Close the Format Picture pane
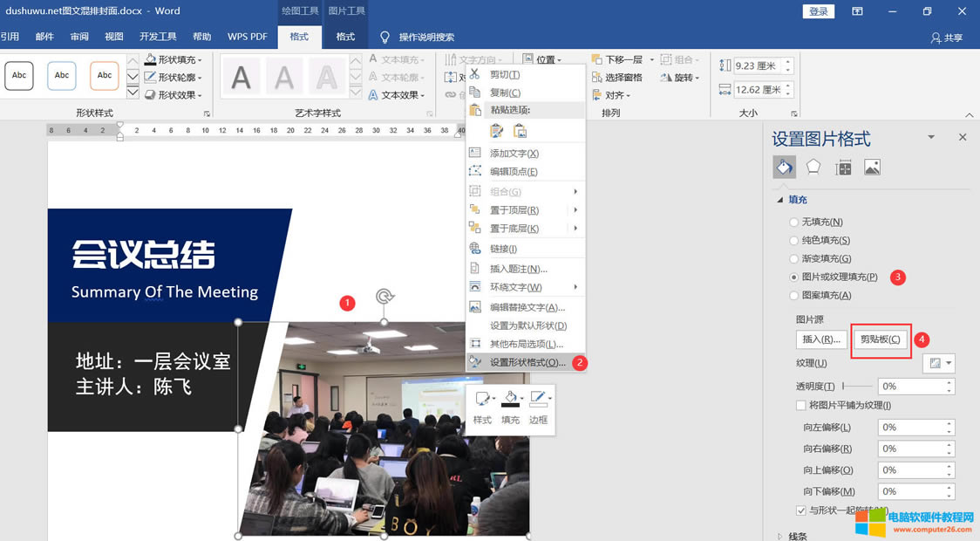 963,137
